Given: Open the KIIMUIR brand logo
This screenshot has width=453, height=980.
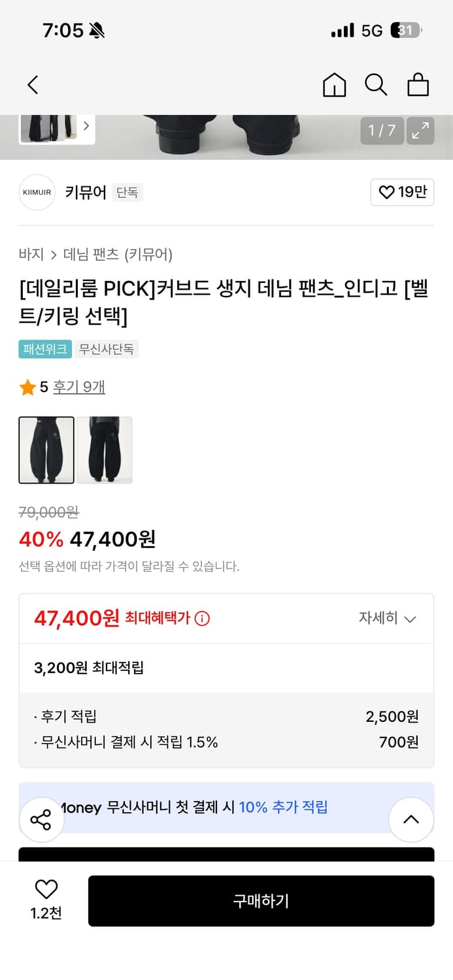Looking at the screenshot, I should point(37,192).
